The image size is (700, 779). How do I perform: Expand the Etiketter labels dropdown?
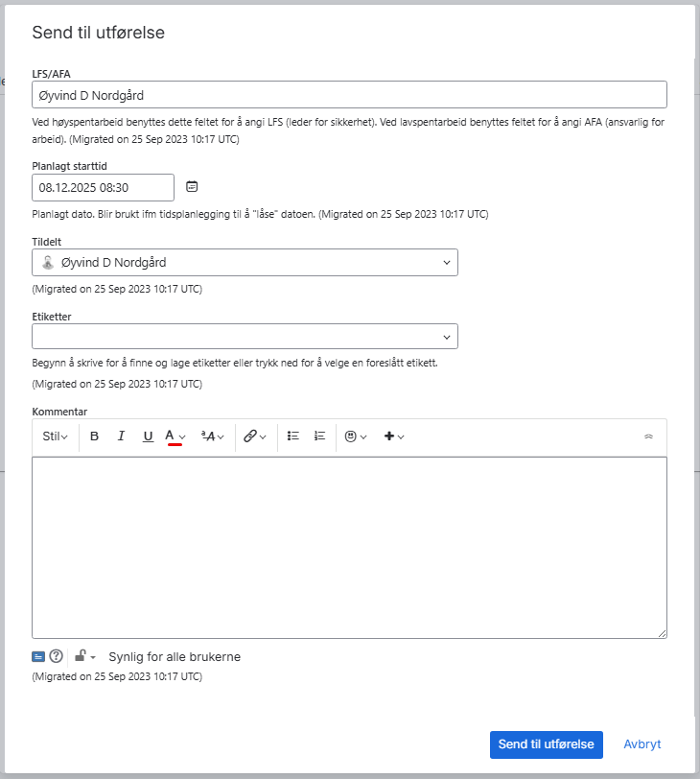point(447,337)
